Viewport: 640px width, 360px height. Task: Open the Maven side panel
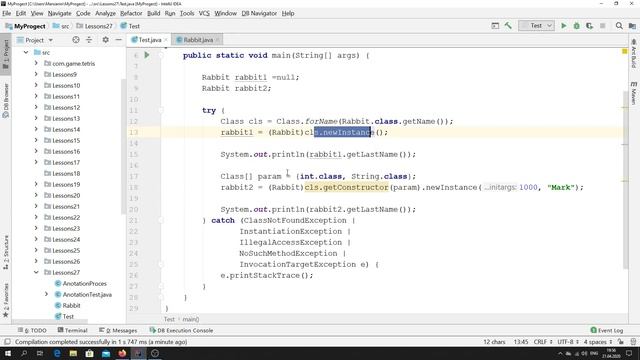[x=633, y=93]
